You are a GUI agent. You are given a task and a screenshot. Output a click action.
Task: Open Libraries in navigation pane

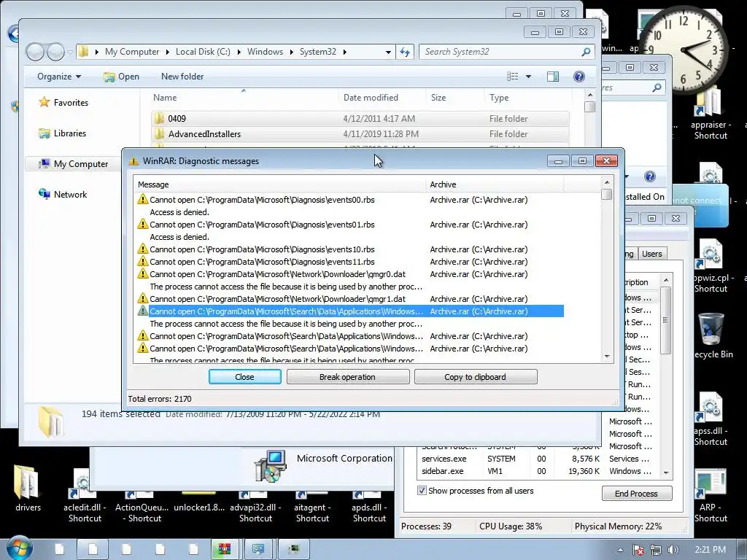tap(69, 133)
